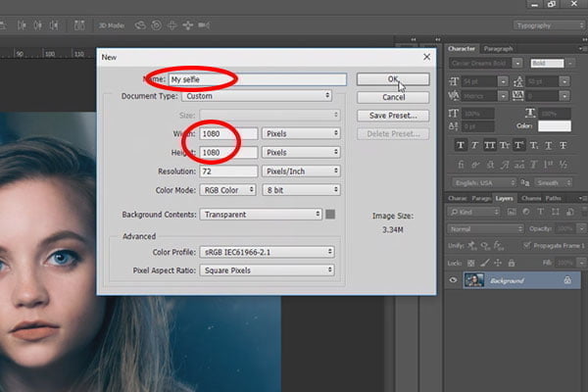Open the Typography workspace switcher dropdown

549,25
